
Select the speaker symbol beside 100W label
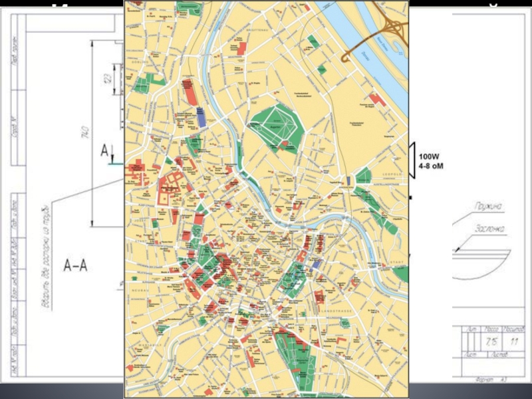pos(412,160)
